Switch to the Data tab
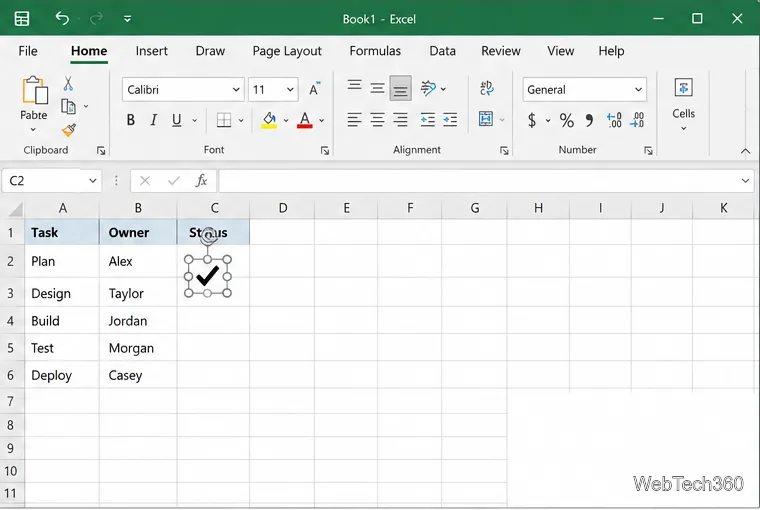The height and width of the screenshot is (510, 760). click(x=443, y=51)
